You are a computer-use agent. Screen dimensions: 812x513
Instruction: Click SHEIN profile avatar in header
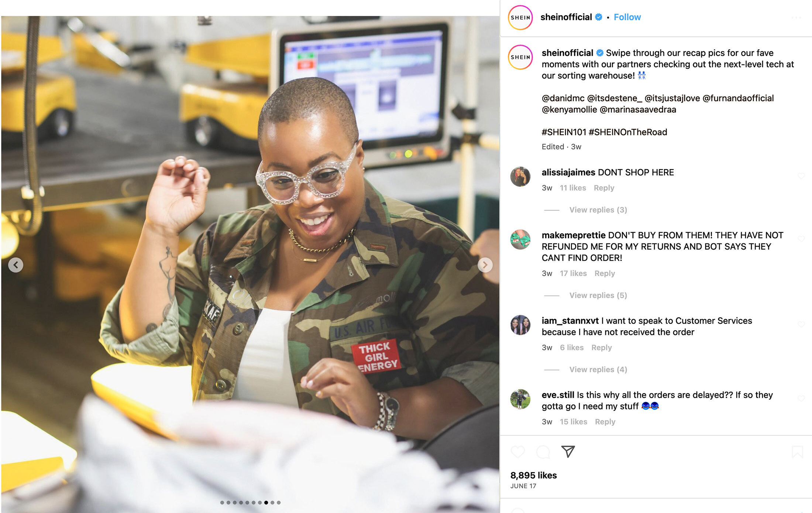tap(520, 17)
